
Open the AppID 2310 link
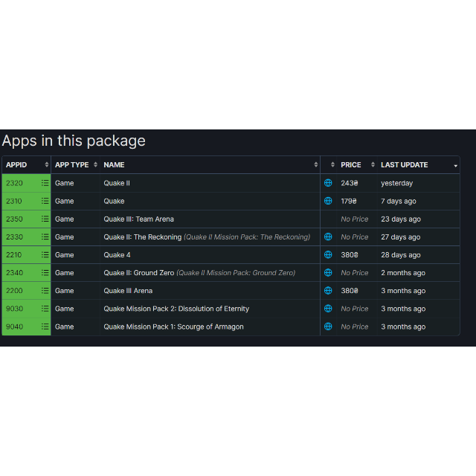pos(14,201)
